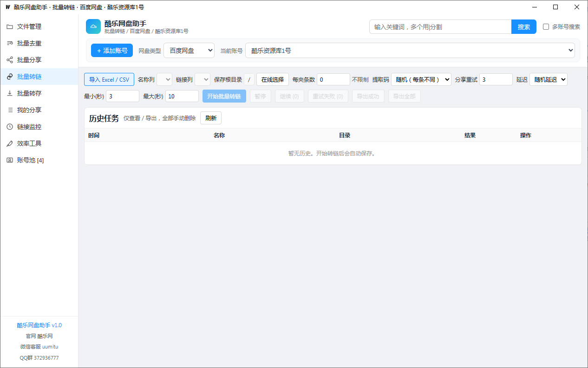Open 我的分享 page
This screenshot has height=368, width=588.
pos(39,110)
